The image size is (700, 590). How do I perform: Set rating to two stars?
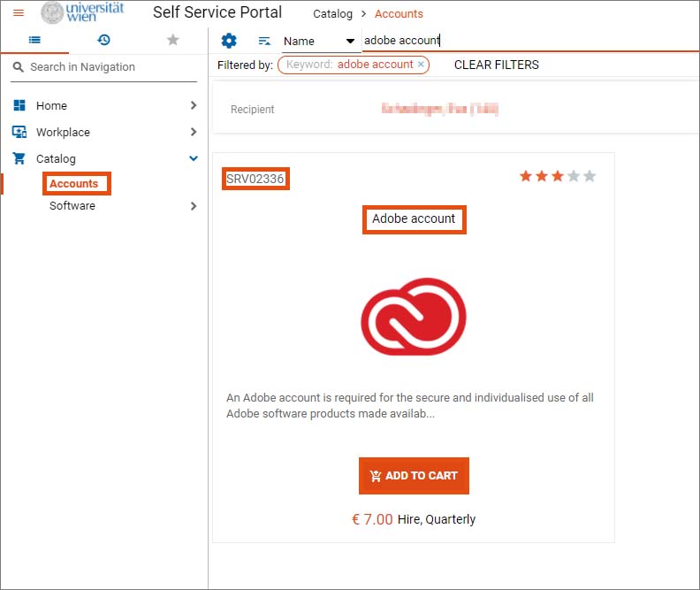[542, 176]
